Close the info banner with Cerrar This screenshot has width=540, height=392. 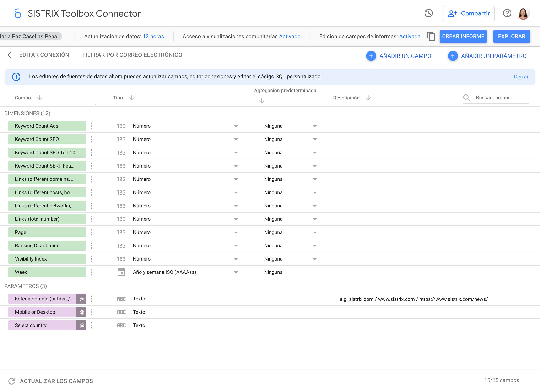point(521,77)
